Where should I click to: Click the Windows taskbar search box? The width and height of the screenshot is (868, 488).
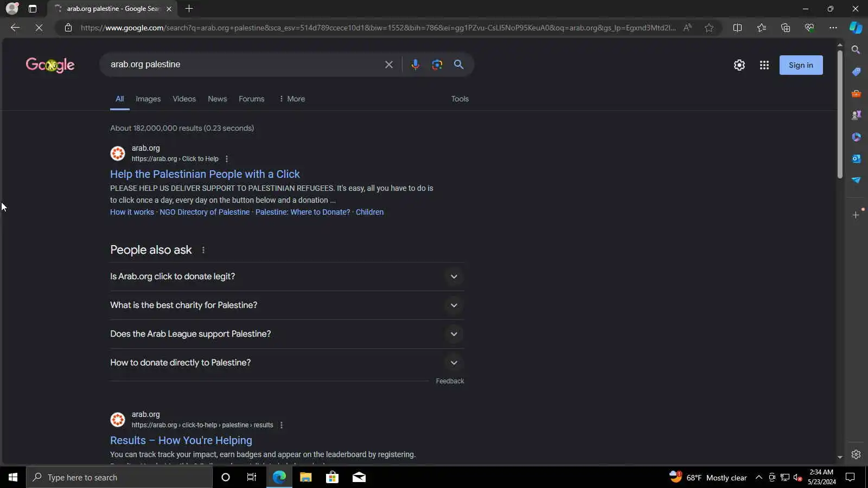[x=119, y=477]
